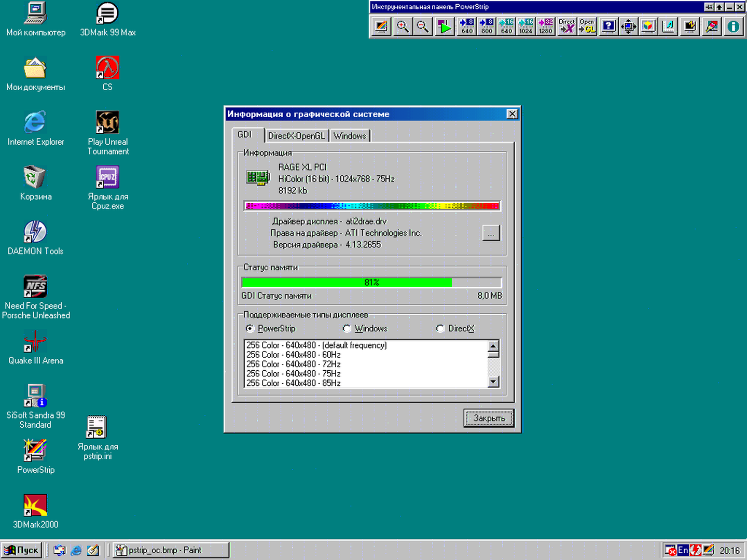Click the PowerStrip display profile icon
This screenshot has width=747, height=560.
(381, 26)
